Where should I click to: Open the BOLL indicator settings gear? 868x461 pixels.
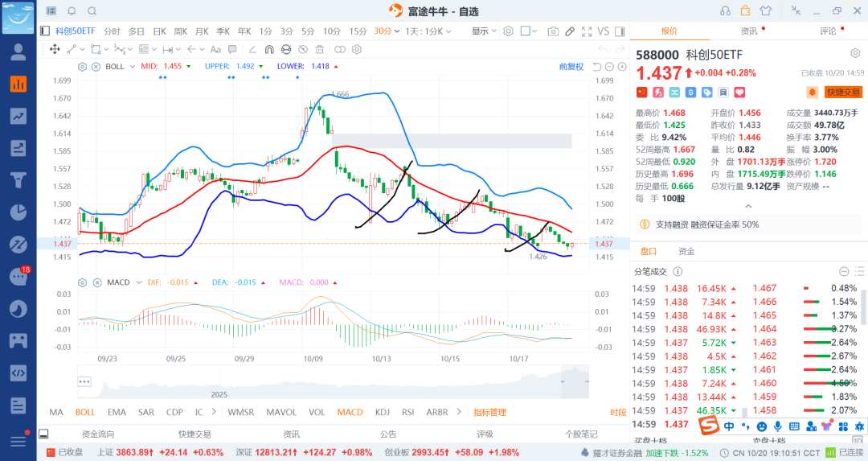[82, 66]
